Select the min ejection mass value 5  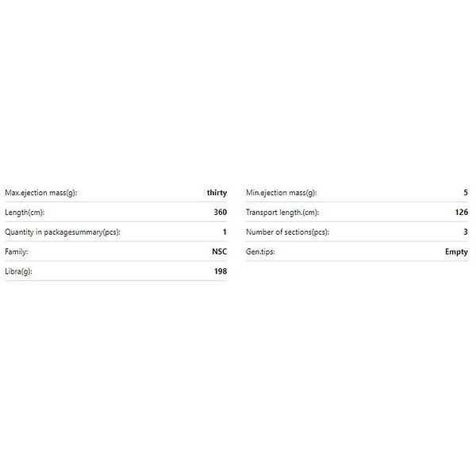465,193
